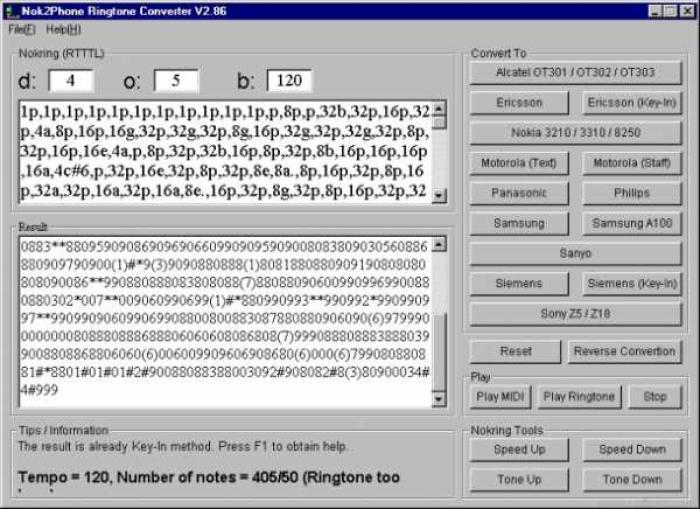700x509 pixels.
Task: Convert to Sanyo format
Action: point(575,254)
